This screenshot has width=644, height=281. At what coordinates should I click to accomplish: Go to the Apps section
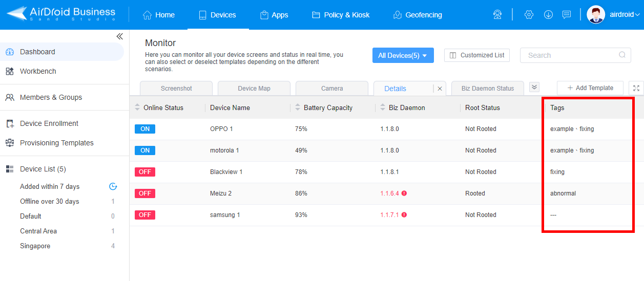[x=274, y=15]
